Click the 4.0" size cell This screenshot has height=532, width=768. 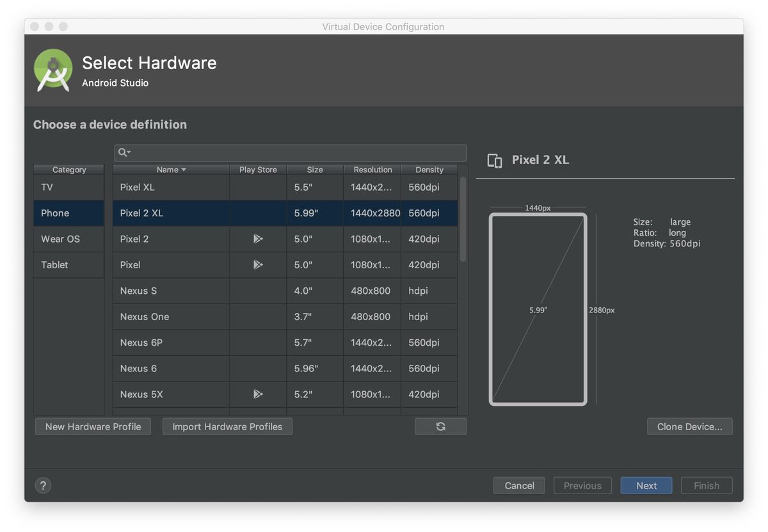(x=315, y=291)
